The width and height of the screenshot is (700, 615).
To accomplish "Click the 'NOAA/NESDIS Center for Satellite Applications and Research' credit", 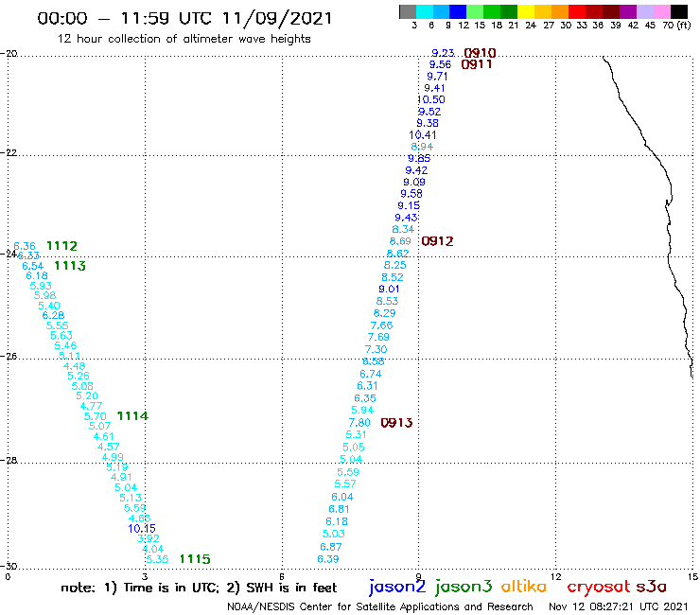I will [x=380, y=606].
